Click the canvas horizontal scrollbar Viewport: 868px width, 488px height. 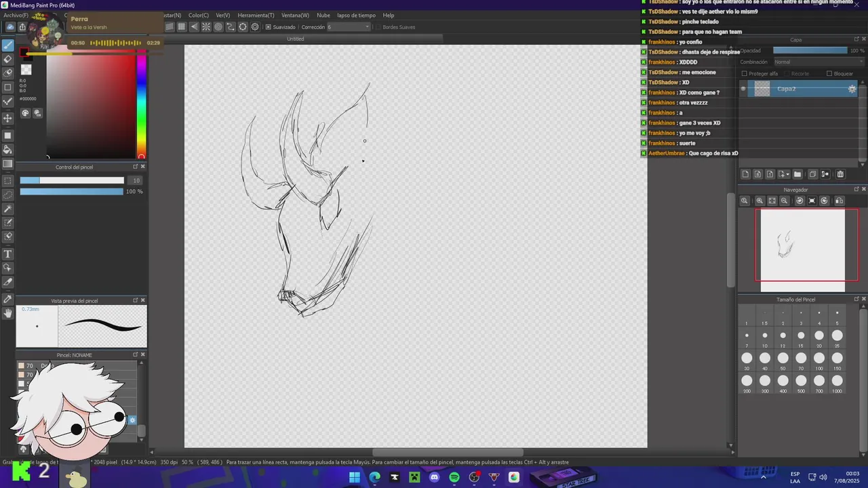(448, 453)
